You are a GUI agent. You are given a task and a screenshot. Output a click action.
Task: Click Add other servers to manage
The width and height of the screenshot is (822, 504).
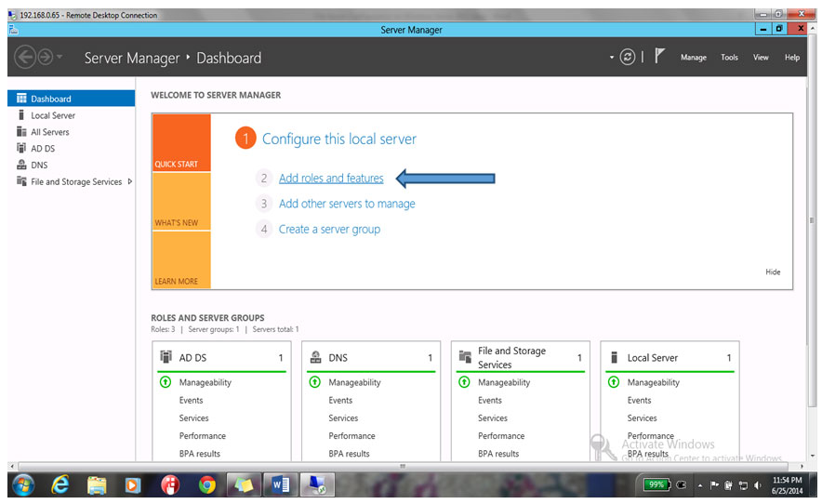coord(347,204)
